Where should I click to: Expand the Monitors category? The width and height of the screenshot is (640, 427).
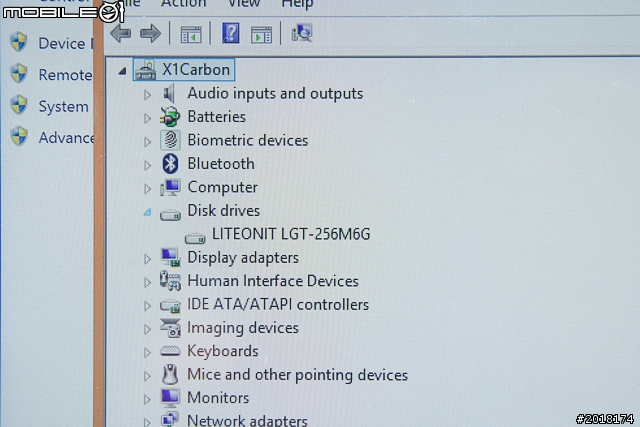tap(147, 399)
